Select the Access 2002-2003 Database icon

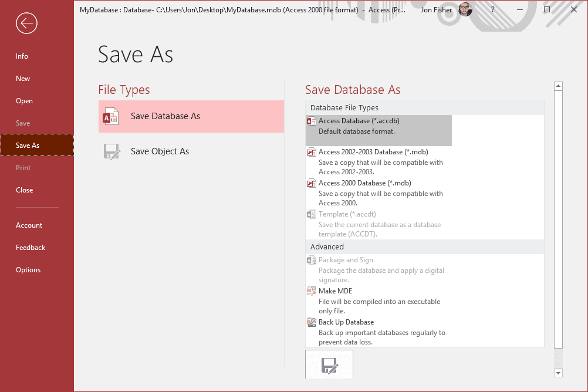click(x=312, y=152)
